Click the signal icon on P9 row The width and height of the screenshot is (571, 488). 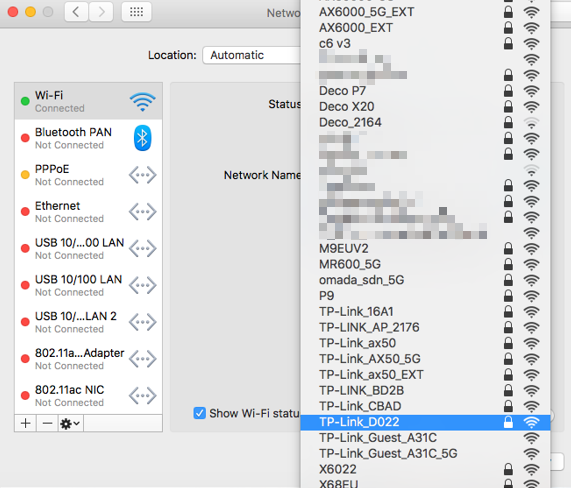(531, 296)
